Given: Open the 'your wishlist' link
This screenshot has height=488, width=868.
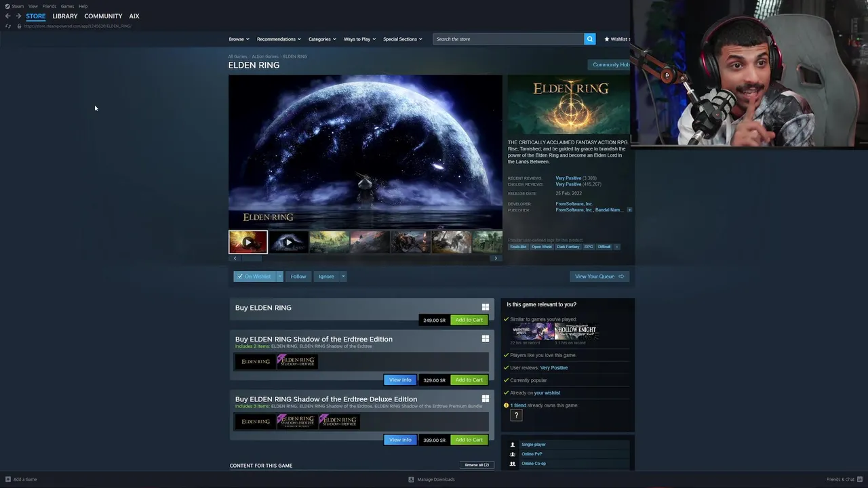Looking at the screenshot, I should click(x=547, y=393).
